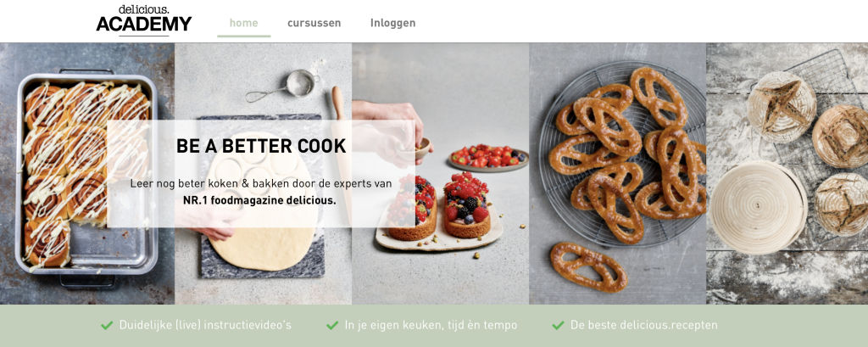Click the bowl of strawberries in the hero

[487, 158]
